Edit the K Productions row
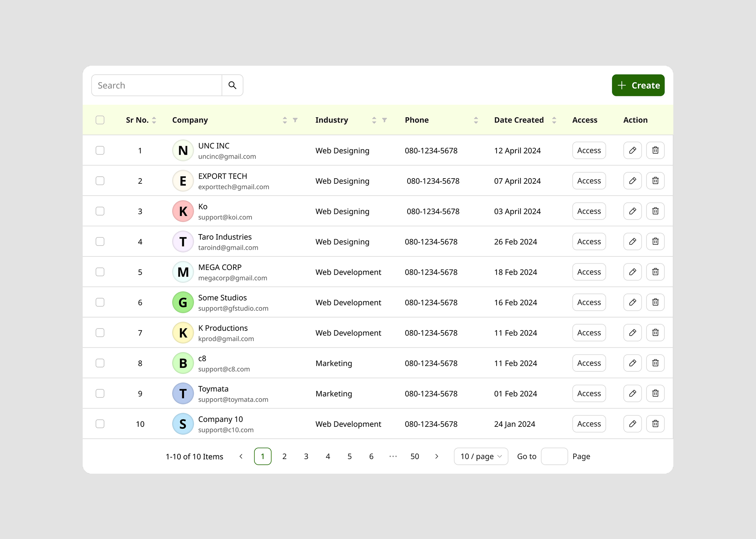The image size is (756, 539). (x=632, y=332)
